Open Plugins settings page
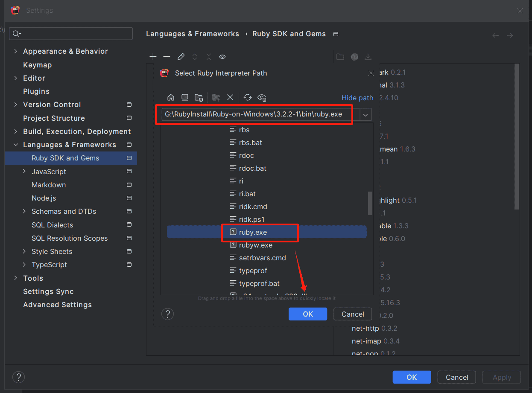 click(36, 91)
